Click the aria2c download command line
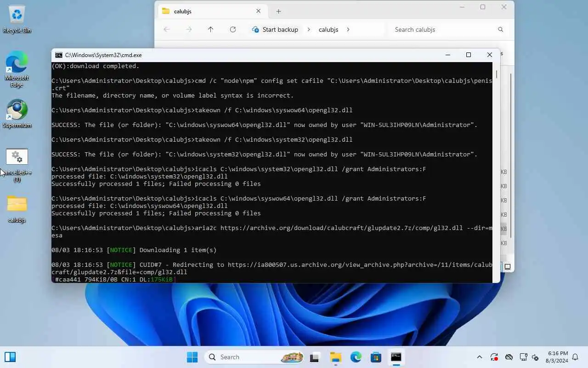588x368 pixels. point(272,231)
